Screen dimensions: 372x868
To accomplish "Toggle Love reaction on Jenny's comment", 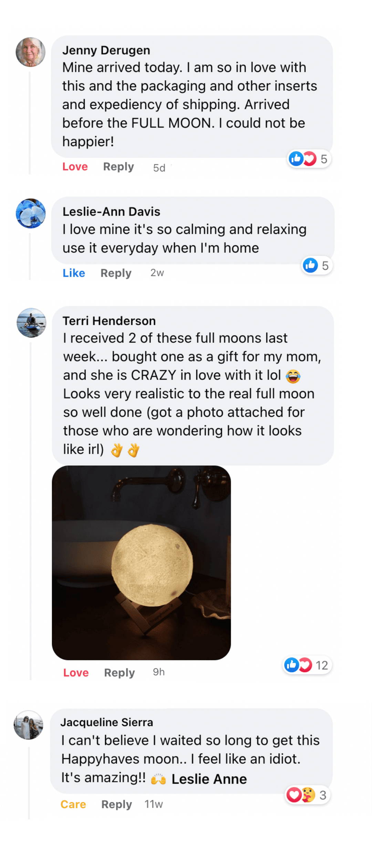I will pyautogui.click(x=75, y=167).
